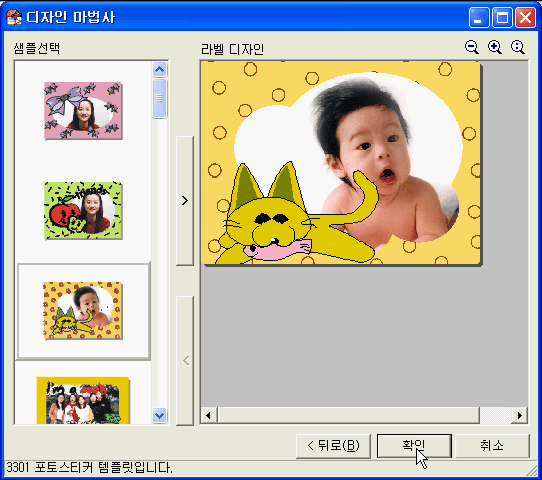Close the 디자인 마법사 window
Screen dimensions: 542x480
coord(525,17)
